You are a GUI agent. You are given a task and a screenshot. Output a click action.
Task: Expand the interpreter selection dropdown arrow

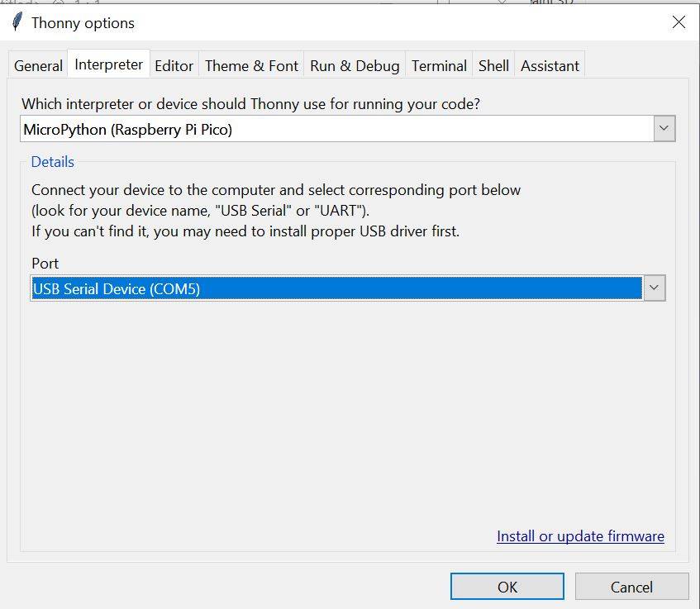(x=664, y=129)
